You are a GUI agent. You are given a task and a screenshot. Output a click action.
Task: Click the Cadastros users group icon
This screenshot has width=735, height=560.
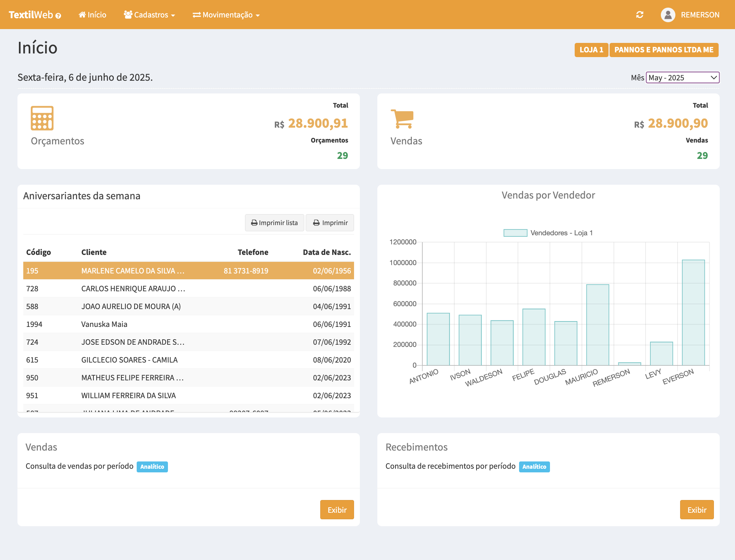click(x=128, y=15)
